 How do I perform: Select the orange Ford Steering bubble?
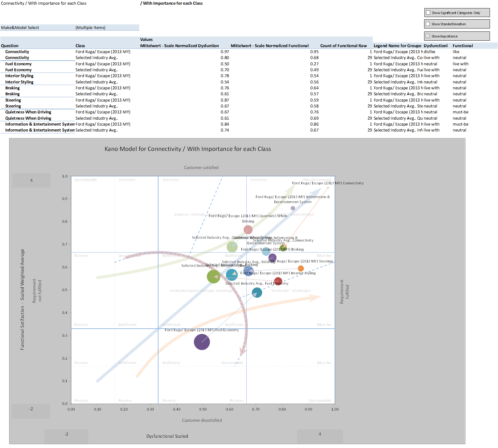pos(301,268)
